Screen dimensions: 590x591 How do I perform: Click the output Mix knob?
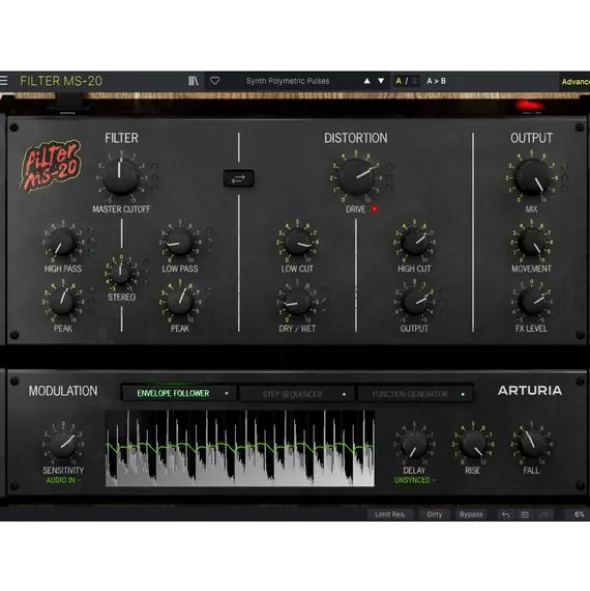[532, 177]
